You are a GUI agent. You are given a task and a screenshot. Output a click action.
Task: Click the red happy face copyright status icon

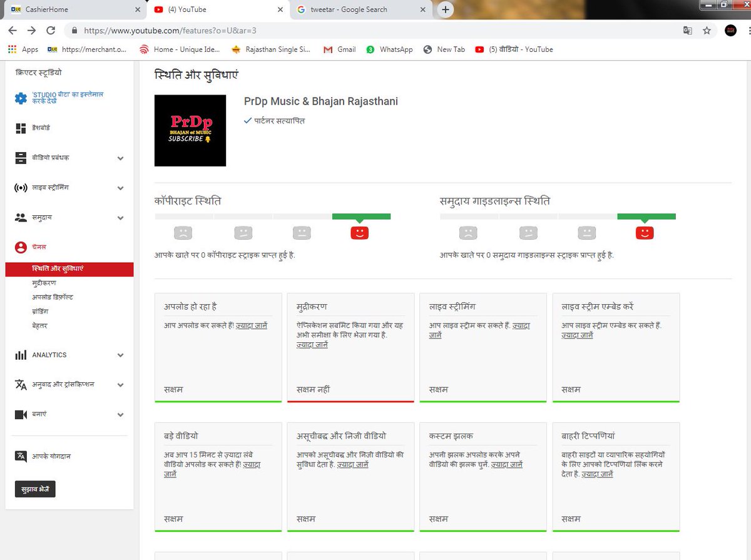[360, 233]
